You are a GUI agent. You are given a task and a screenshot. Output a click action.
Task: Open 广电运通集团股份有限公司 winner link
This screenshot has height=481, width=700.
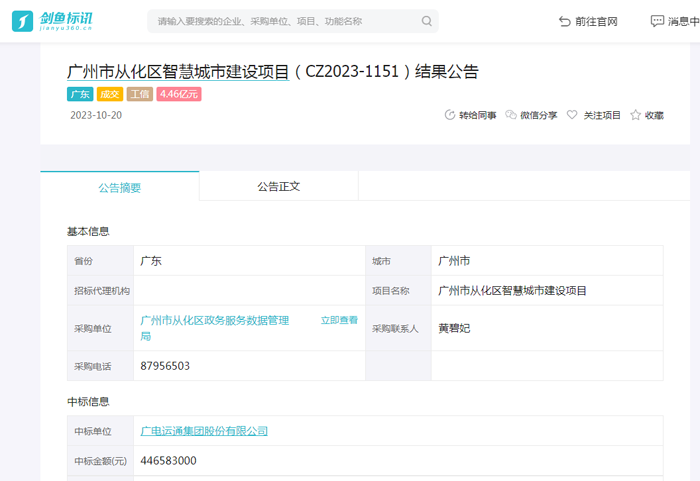click(204, 431)
